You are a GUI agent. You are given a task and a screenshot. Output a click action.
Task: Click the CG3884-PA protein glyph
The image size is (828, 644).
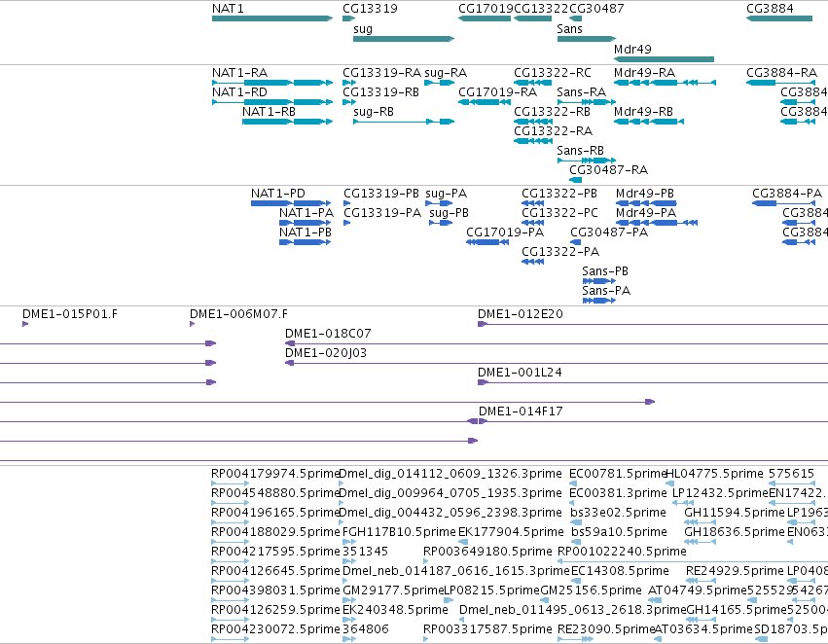click(x=784, y=203)
